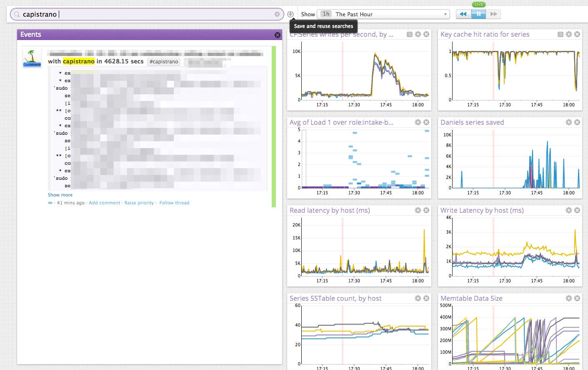588x370 pixels.
Task: Rewind using the left playback control
Action: [x=463, y=14]
